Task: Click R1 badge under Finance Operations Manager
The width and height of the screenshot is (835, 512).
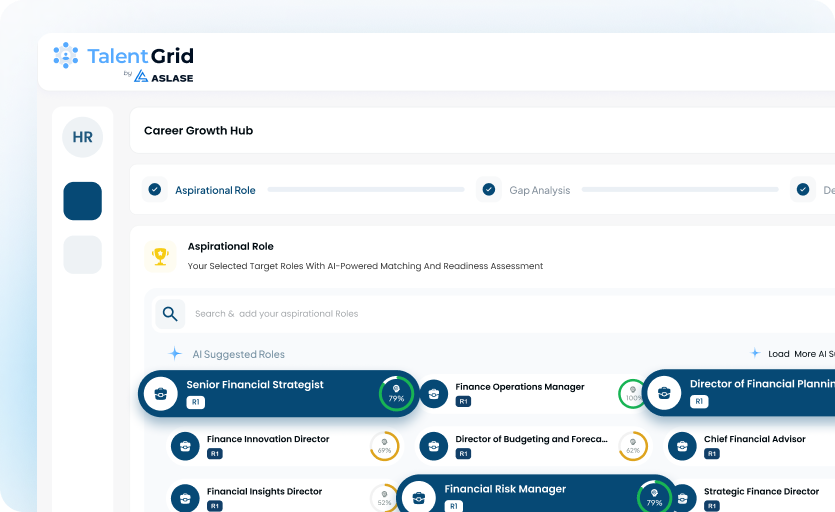Action: [463, 401]
